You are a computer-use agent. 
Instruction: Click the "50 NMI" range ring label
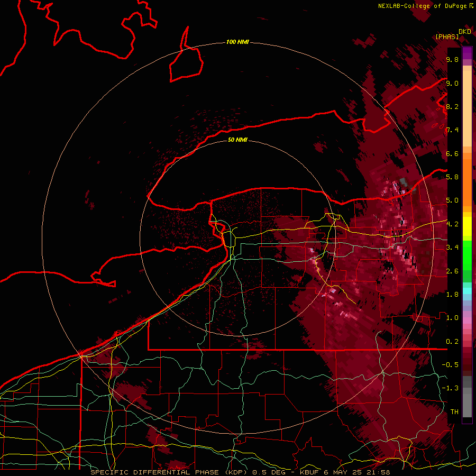pos(237,140)
